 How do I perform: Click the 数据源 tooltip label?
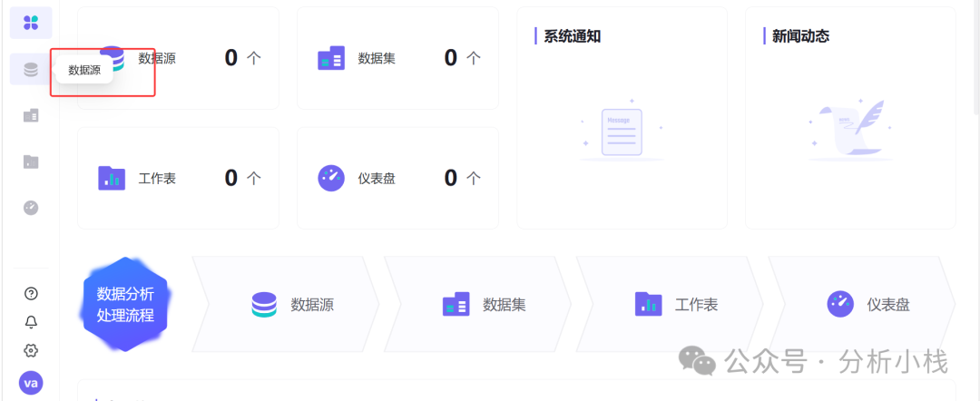pyautogui.click(x=84, y=70)
